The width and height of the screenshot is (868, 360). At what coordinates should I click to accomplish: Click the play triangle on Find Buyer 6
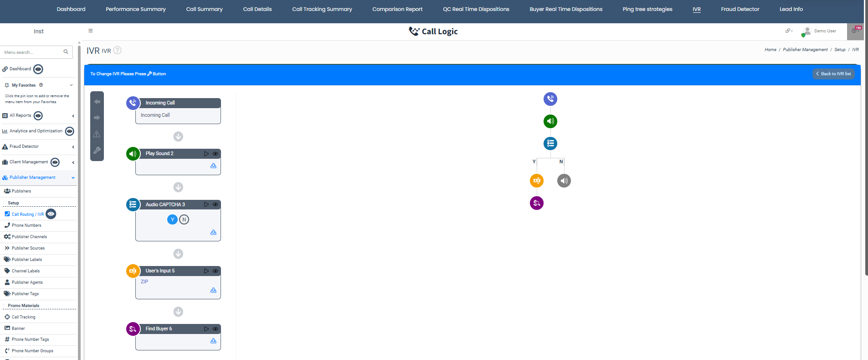coord(206,329)
